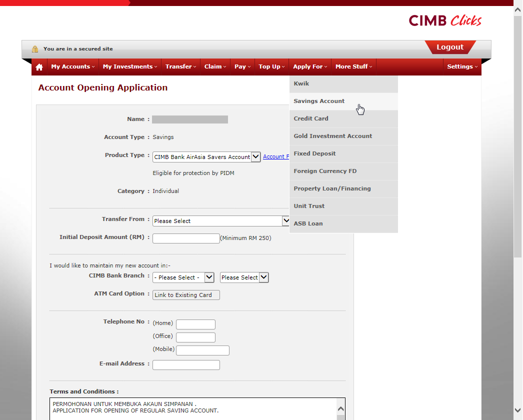This screenshot has height=420, width=523.
Task: Choose Savings Account from the dropdown menu
Action: [343, 101]
